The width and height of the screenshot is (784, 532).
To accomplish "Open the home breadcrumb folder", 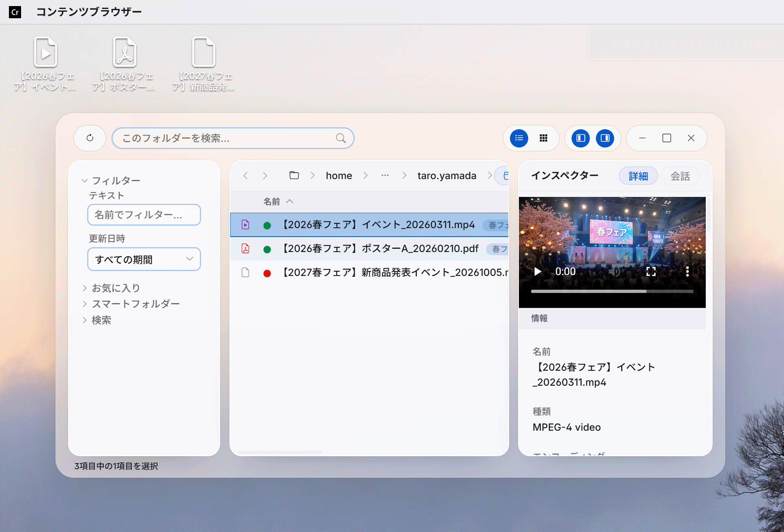I will click(339, 175).
